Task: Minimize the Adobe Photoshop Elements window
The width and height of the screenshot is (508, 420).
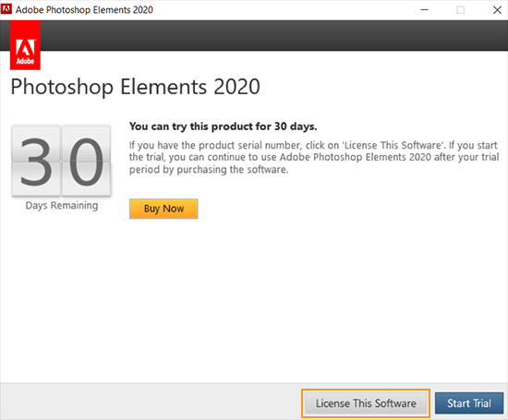Action: coord(425,10)
